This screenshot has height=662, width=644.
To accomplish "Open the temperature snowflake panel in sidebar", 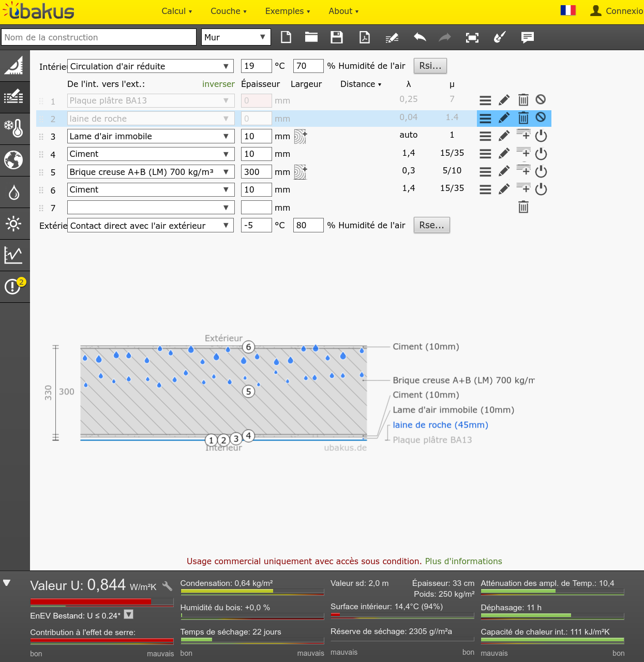I will (14, 128).
